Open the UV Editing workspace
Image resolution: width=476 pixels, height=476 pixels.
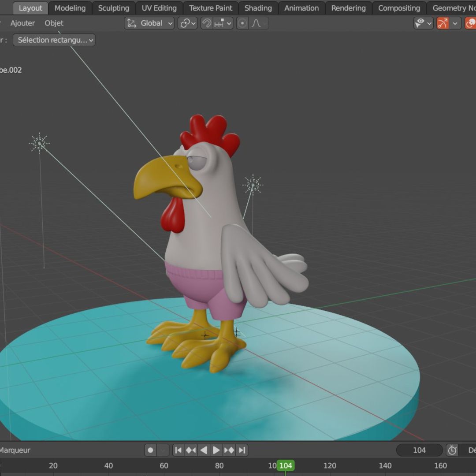coord(159,8)
